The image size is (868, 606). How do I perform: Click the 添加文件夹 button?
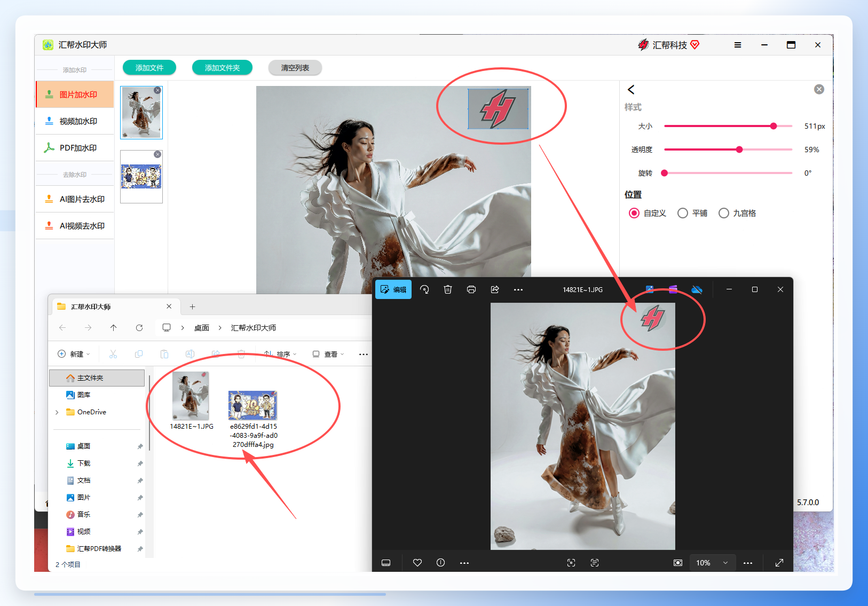click(x=222, y=68)
